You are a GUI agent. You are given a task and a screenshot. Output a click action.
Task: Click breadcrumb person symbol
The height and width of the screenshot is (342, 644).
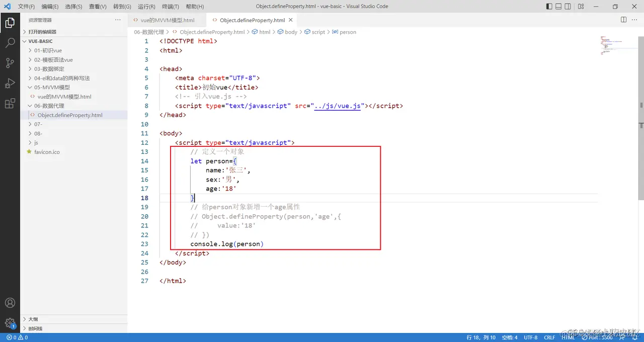pos(344,32)
